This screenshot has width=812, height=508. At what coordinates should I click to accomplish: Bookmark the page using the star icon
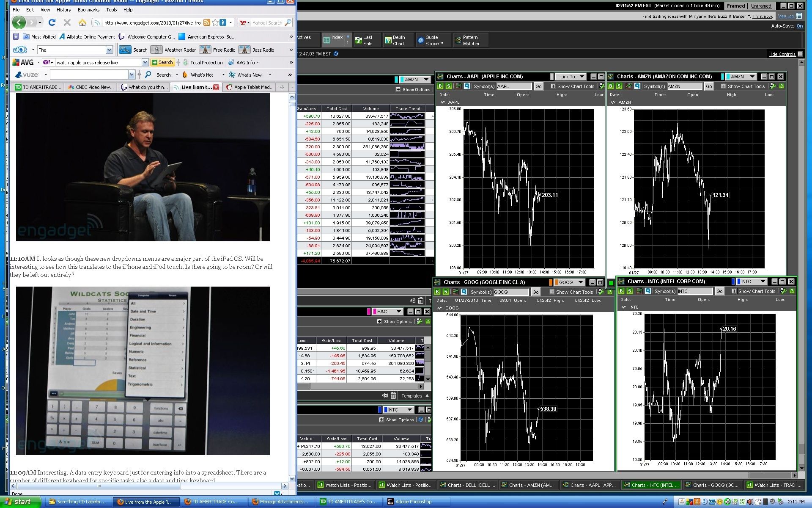tap(215, 22)
